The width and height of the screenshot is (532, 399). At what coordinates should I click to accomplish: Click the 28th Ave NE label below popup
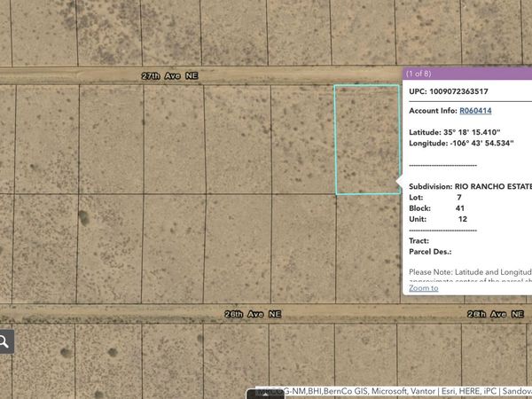click(x=496, y=314)
